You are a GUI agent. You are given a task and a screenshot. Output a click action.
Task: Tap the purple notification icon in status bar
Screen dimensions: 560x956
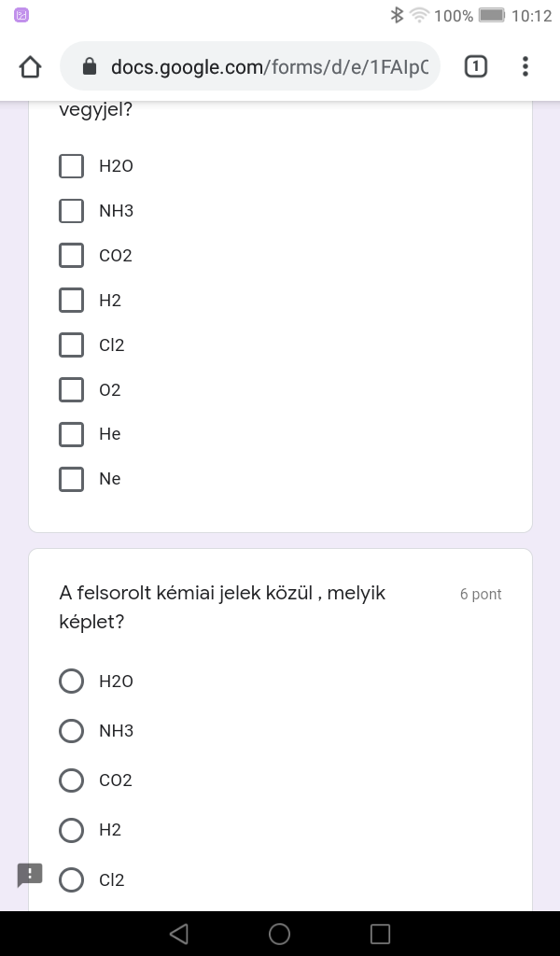tap(21, 15)
